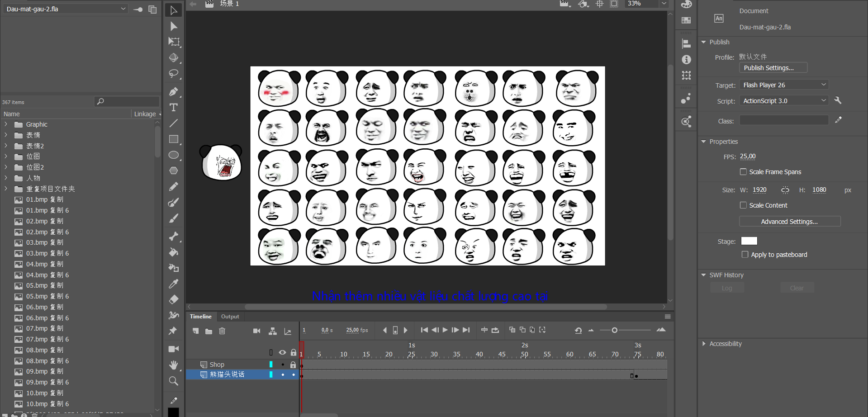Delete layer using the trash icon

pyautogui.click(x=222, y=331)
